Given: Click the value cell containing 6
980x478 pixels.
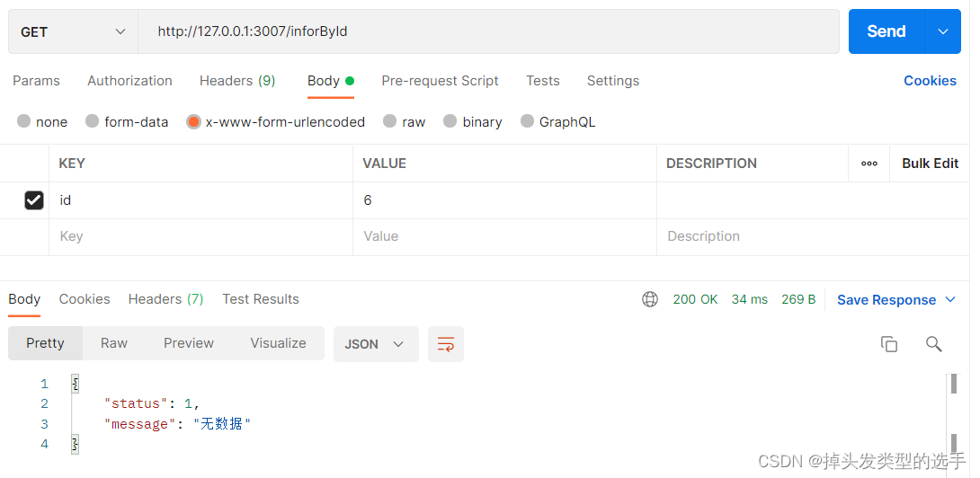Looking at the screenshot, I should pyautogui.click(x=504, y=200).
